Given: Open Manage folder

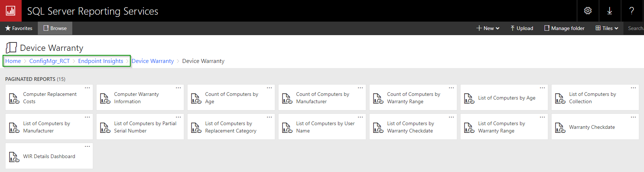Looking at the screenshot, I should point(564,28).
